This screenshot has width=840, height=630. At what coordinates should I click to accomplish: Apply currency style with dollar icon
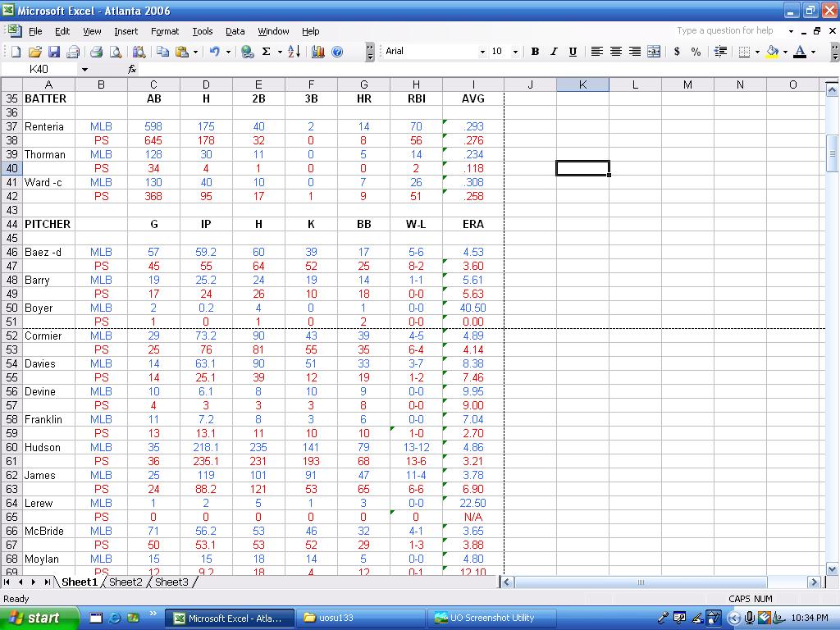[x=677, y=52]
